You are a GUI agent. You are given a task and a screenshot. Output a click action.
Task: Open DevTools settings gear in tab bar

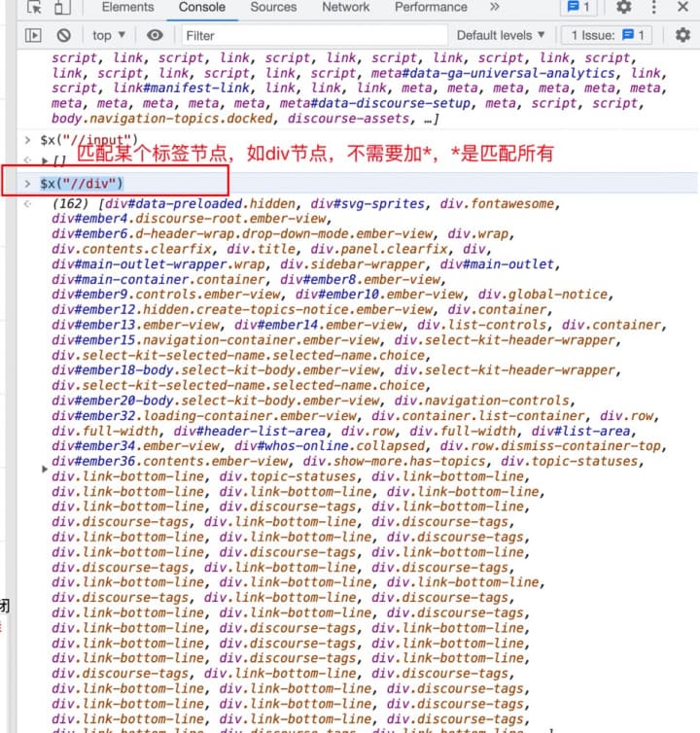pos(624,7)
